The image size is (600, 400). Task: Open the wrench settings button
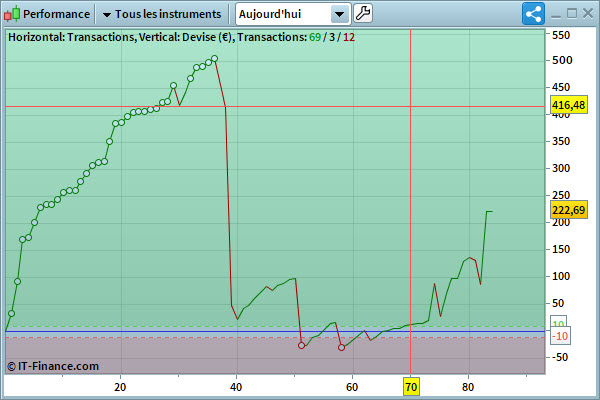362,14
